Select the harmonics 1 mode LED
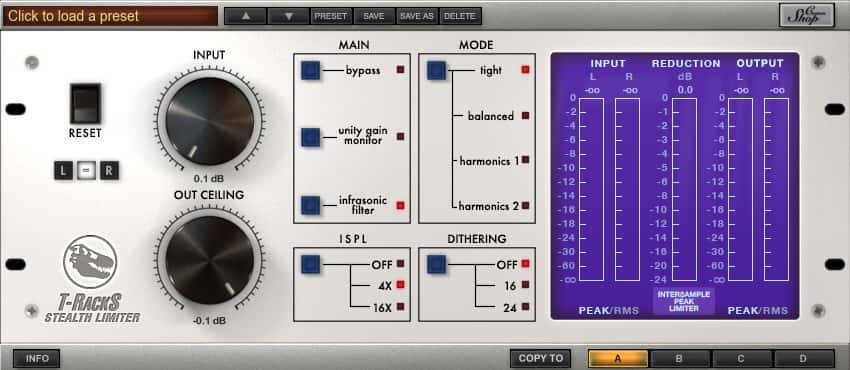The height and width of the screenshot is (370, 850). (x=525, y=160)
